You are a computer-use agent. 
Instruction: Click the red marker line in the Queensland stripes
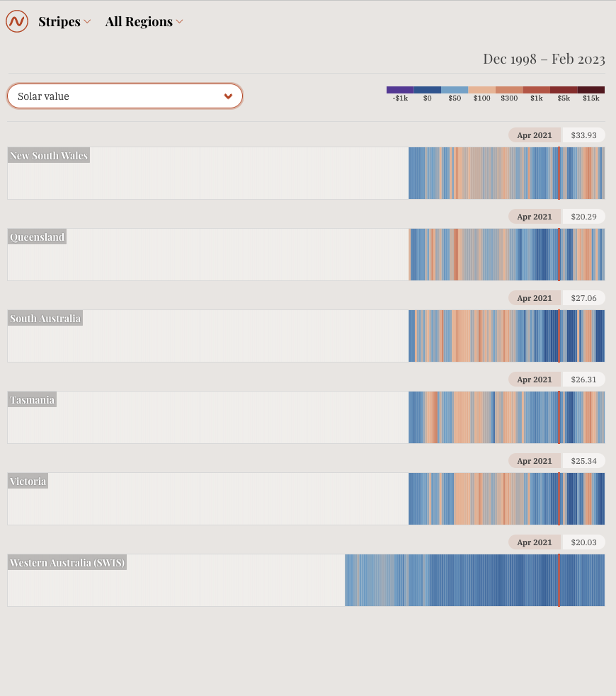click(560, 254)
